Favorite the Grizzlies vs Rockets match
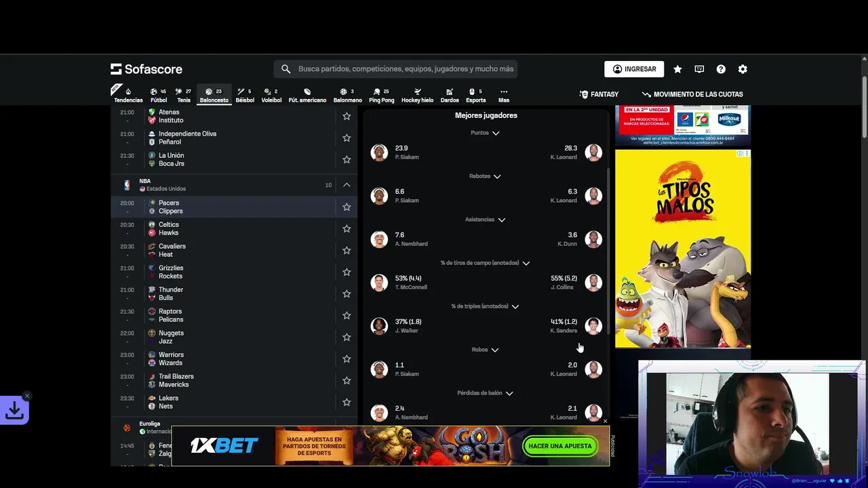This screenshot has height=488, width=868. coord(347,272)
